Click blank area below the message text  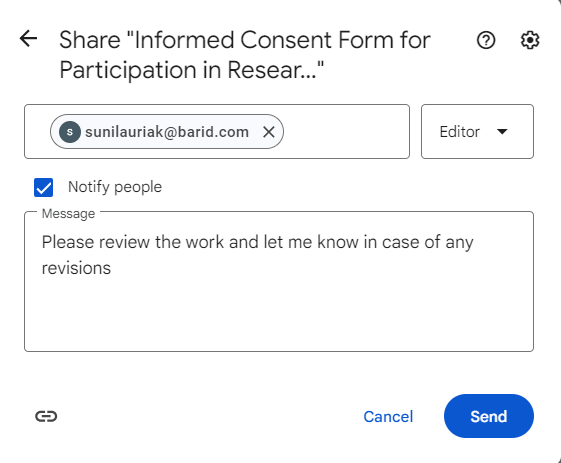coord(279,315)
